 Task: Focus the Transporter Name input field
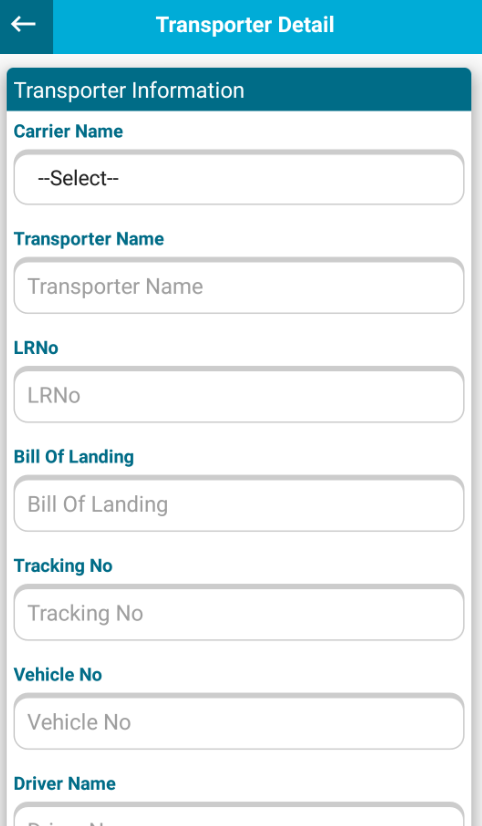[239, 286]
